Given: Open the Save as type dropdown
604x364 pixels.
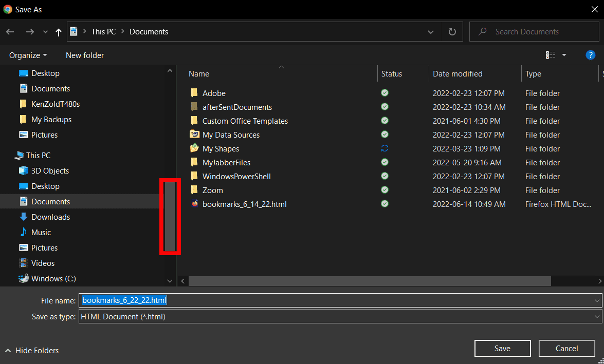Looking at the screenshot, I should [340, 317].
